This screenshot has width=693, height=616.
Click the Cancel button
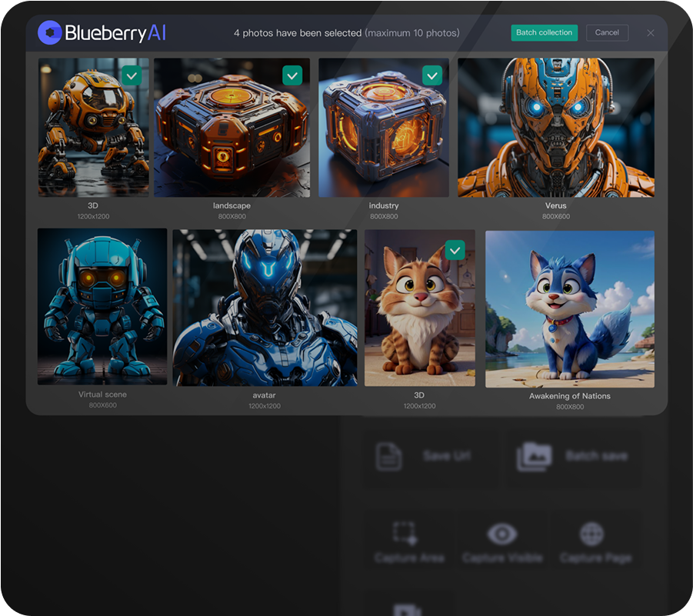point(607,33)
